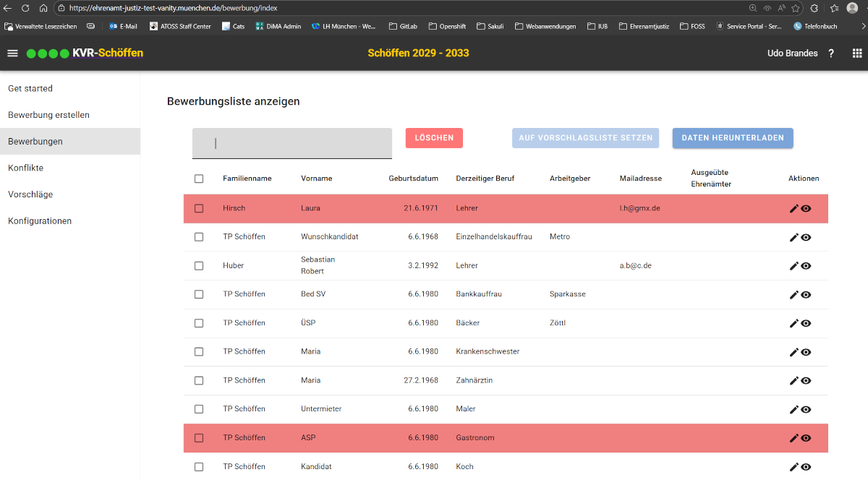Image resolution: width=868 pixels, height=480 pixels.
Task: Click the user profile icon beside Udo Brandes
Action: click(852, 9)
